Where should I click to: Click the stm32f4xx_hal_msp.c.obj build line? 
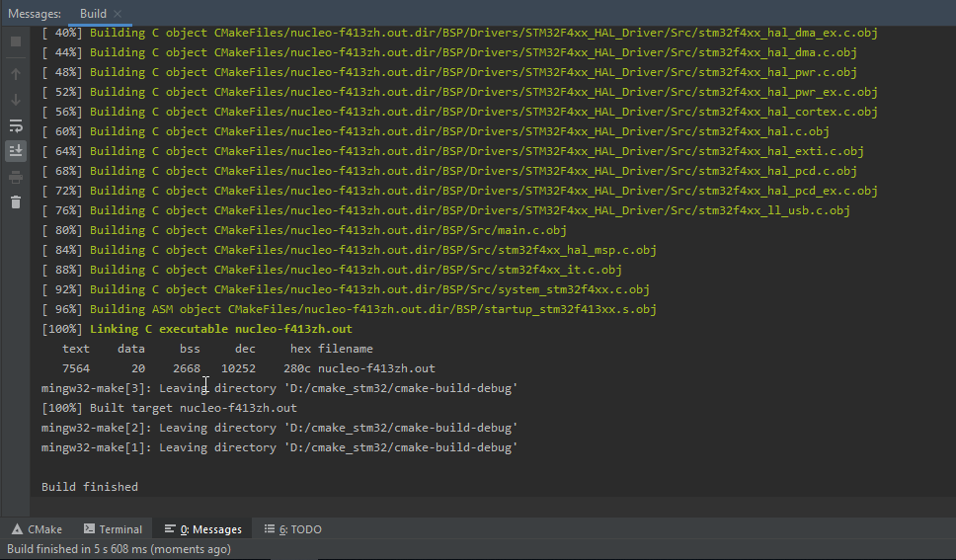pyautogui.click(x=349, y=250)
